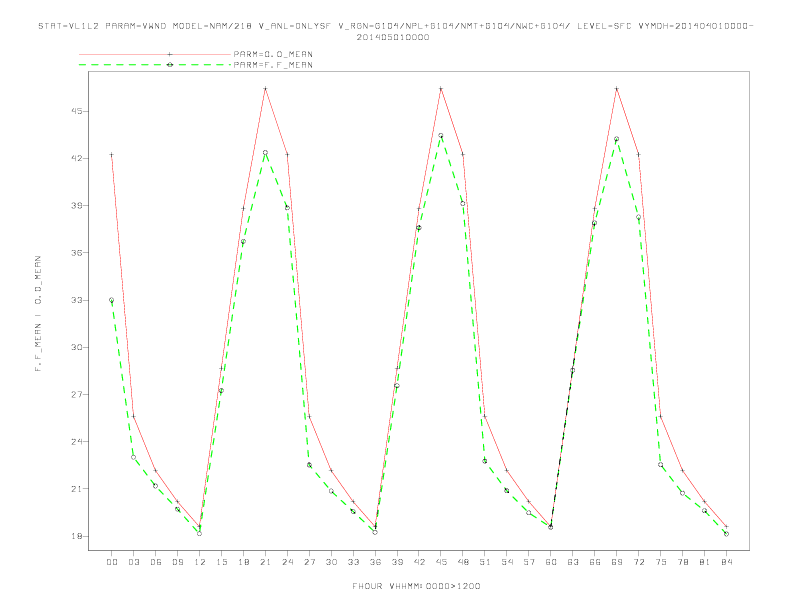Click the x-axis tick label 84

pyautogui.click(x=726, y=562)
